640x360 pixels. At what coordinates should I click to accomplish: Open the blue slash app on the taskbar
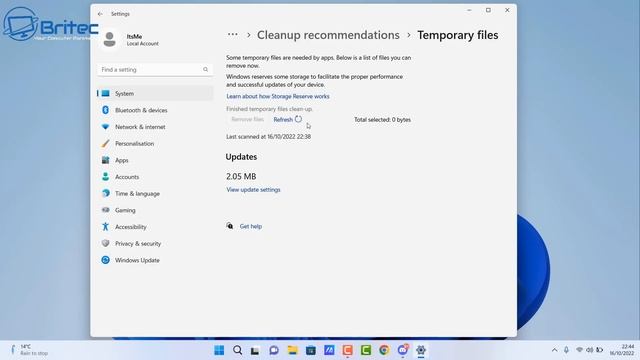coord(329,350)
